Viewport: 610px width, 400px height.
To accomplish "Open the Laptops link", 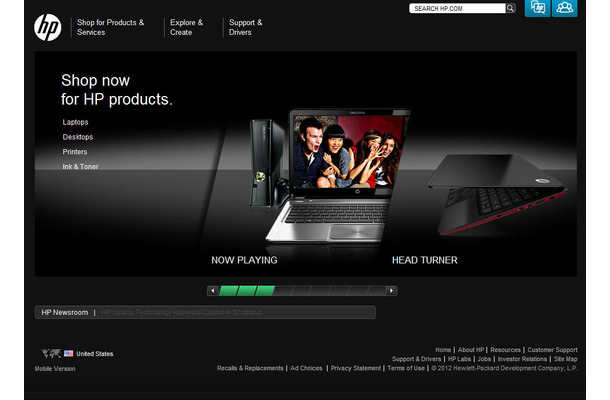I will point(75,122).
